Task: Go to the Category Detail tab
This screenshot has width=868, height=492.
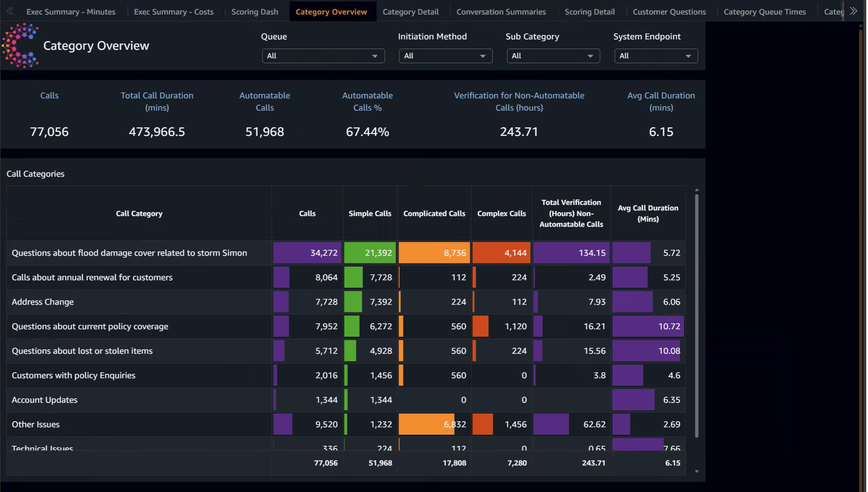Action: click(x=411, y=12)
